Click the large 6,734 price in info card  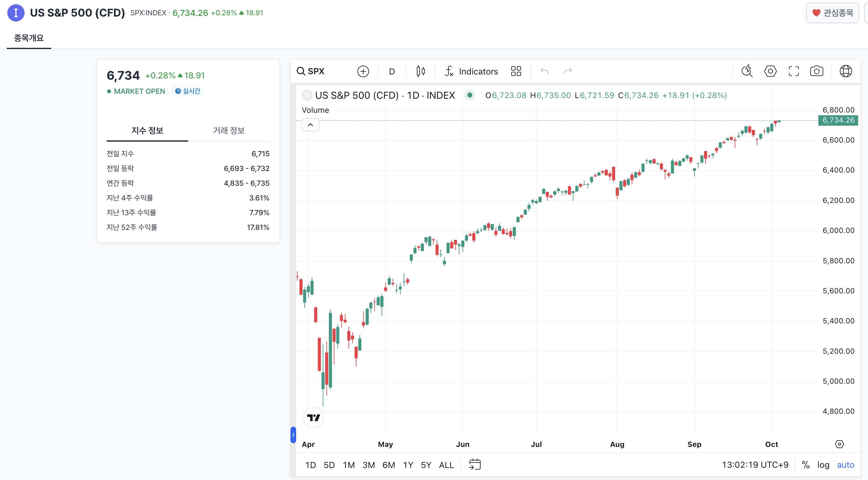click(x=123, y=75)
